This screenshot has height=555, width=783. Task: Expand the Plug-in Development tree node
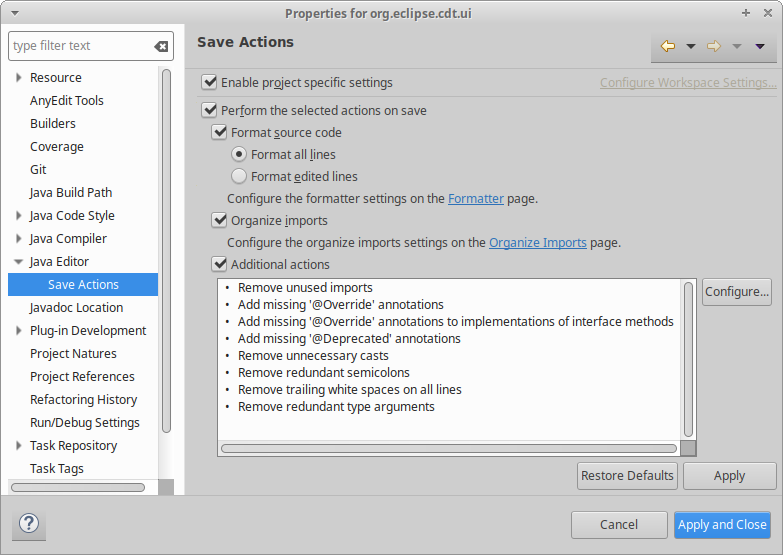click(x=19, y=331)
